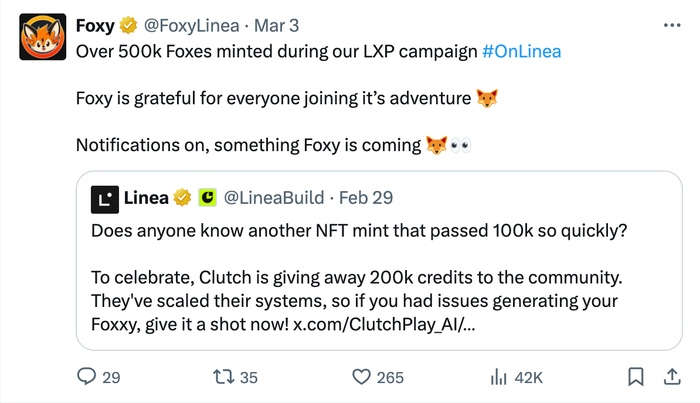Click the Linea display name in quote
The height and width of the screenshot is (403, 700).
pyautogui.click(x=146, y=198)
